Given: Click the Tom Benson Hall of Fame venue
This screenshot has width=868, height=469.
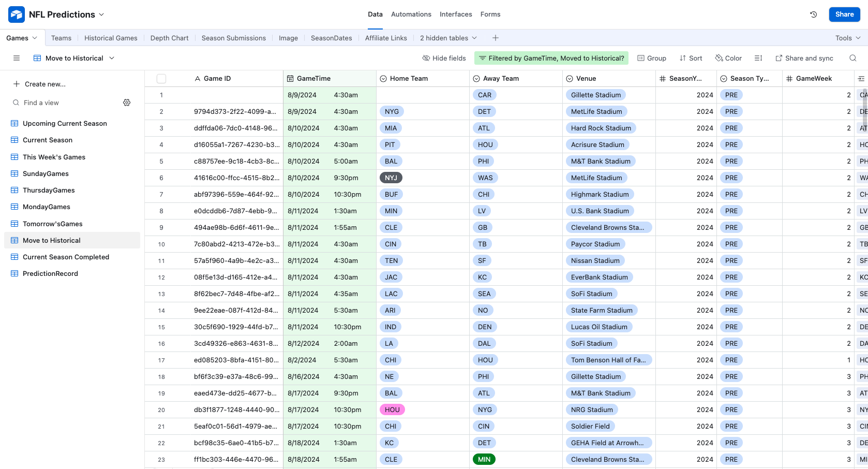Looking at the screenshot, I should click(x=609, y=360).
